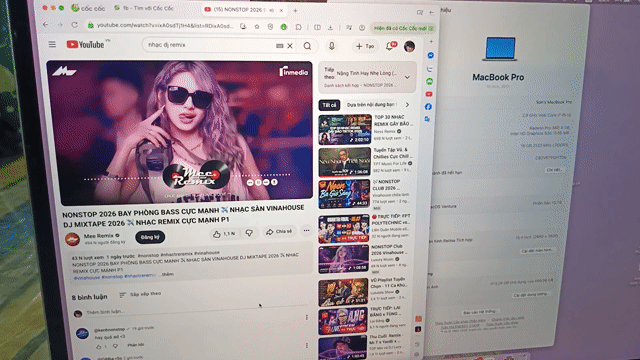Click the video player to pause

[180, 133]
